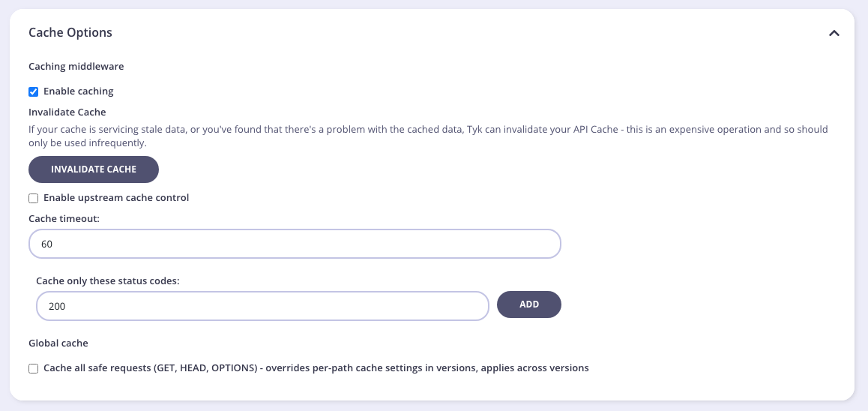Click the "Enable upstream cache control" label text
The height and width of the screenshot is (411, 868).
tap(116, 198)
